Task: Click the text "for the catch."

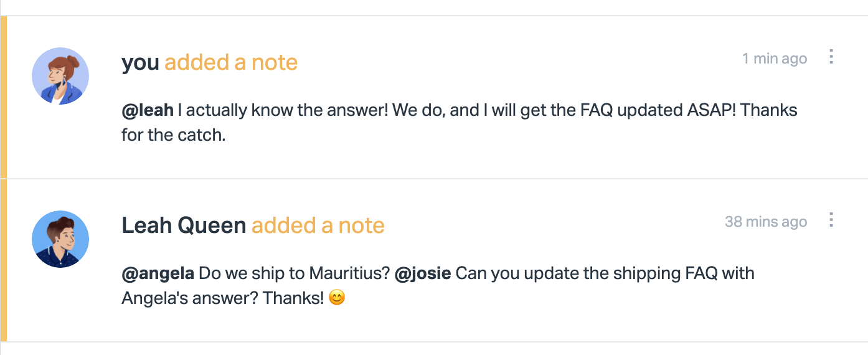Action: coord(173,135)
